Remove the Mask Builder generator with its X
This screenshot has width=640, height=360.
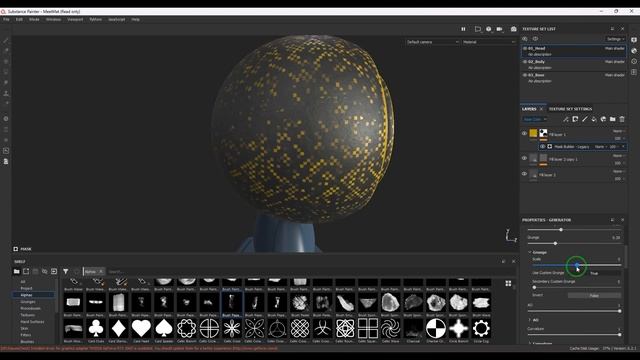coord(623,147)
